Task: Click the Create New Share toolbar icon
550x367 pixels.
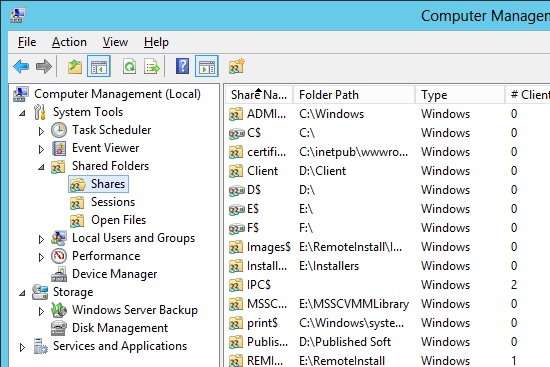Action: (237, 66)
